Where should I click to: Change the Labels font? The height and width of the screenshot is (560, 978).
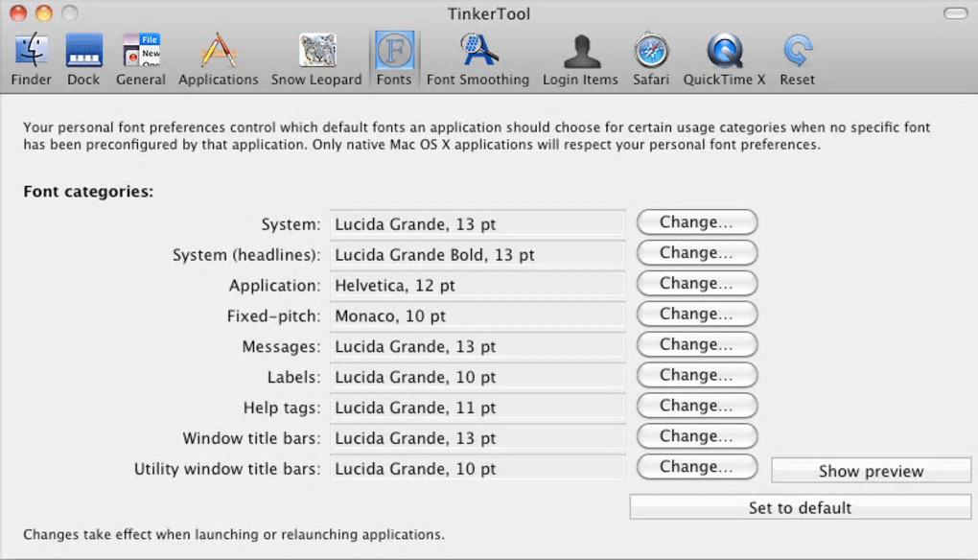coord(697,375)
